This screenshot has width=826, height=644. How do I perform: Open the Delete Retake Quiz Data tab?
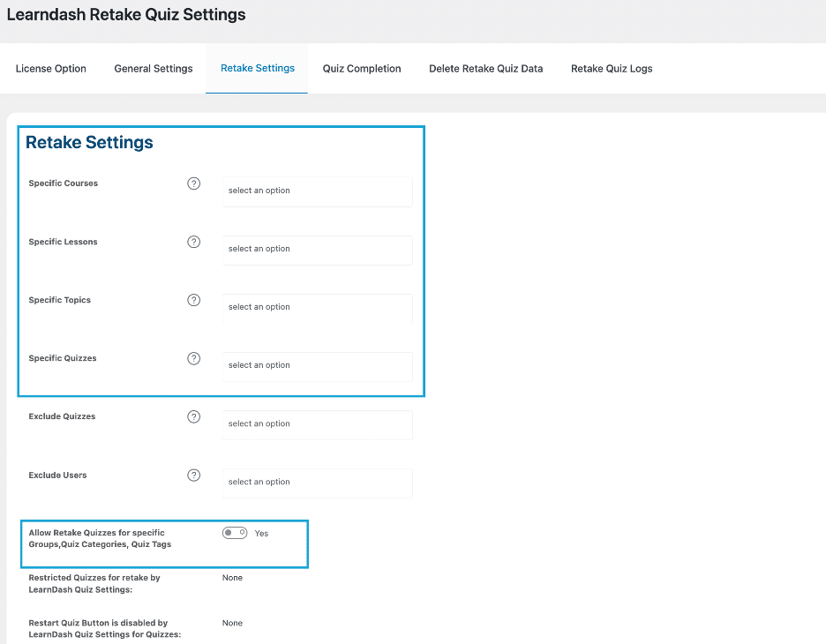coord(485,69)
